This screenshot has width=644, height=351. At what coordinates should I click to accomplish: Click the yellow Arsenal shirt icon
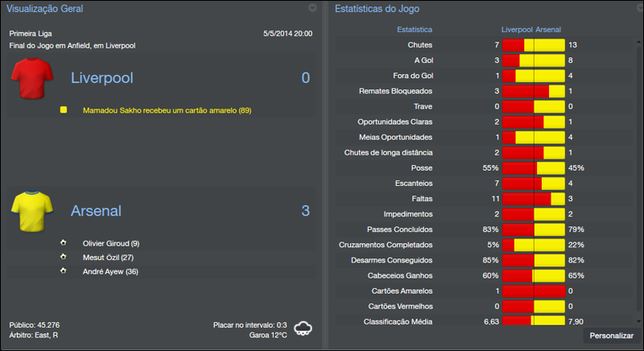[32, 211]
